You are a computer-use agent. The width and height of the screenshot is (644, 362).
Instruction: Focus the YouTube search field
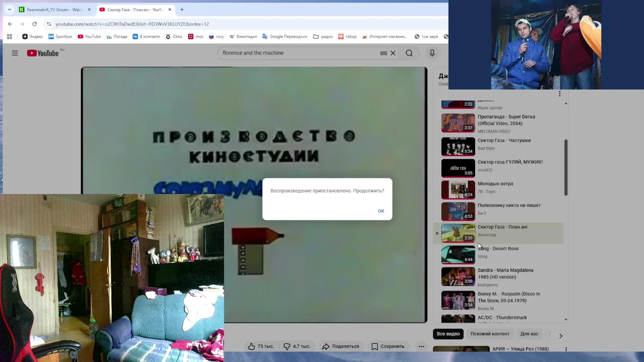[299, 53]
